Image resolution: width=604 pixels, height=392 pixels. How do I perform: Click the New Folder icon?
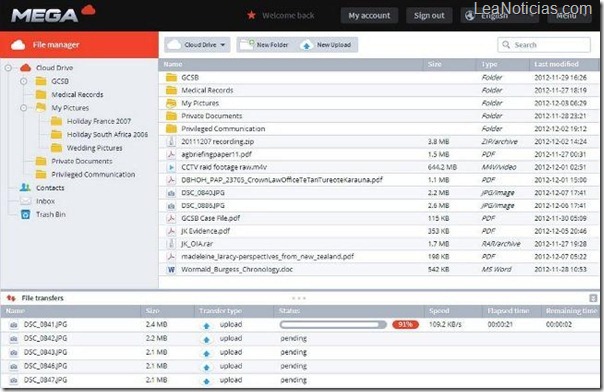point(247,45)
